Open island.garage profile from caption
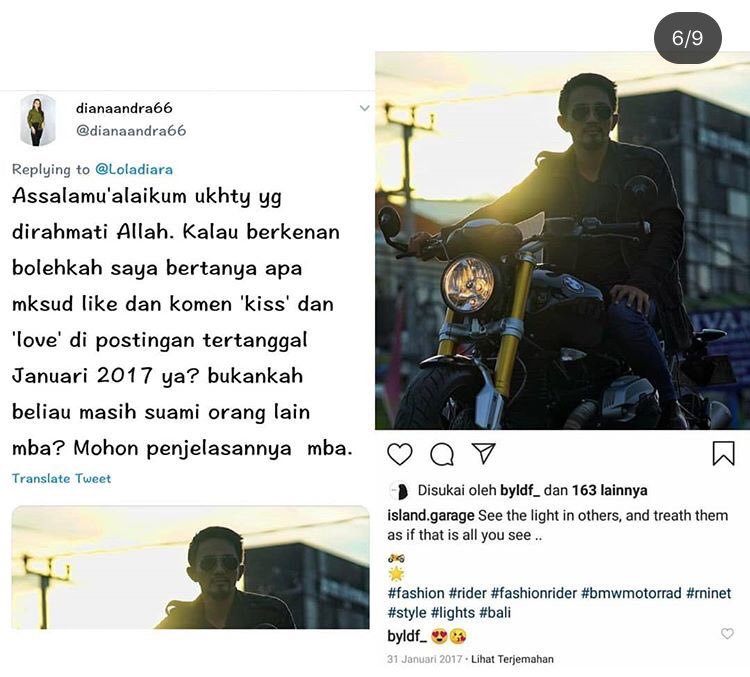The image size is (750, 677). 430,515
